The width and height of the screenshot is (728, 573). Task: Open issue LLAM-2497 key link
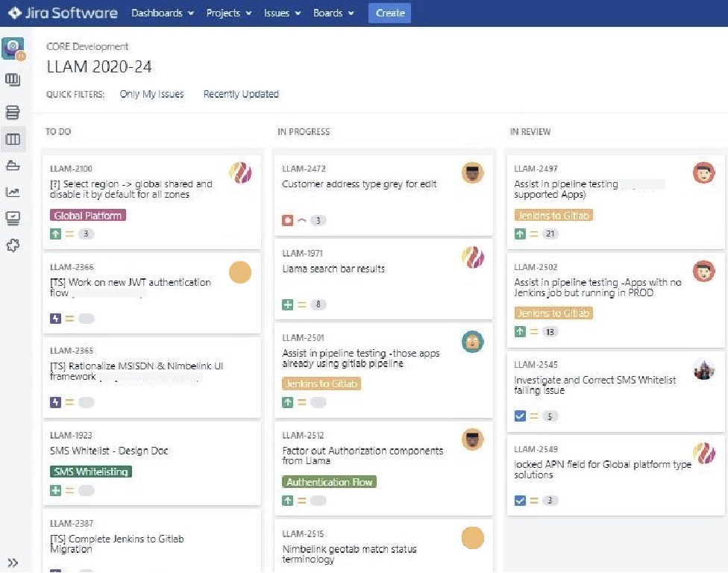click(x=536, y=169)
